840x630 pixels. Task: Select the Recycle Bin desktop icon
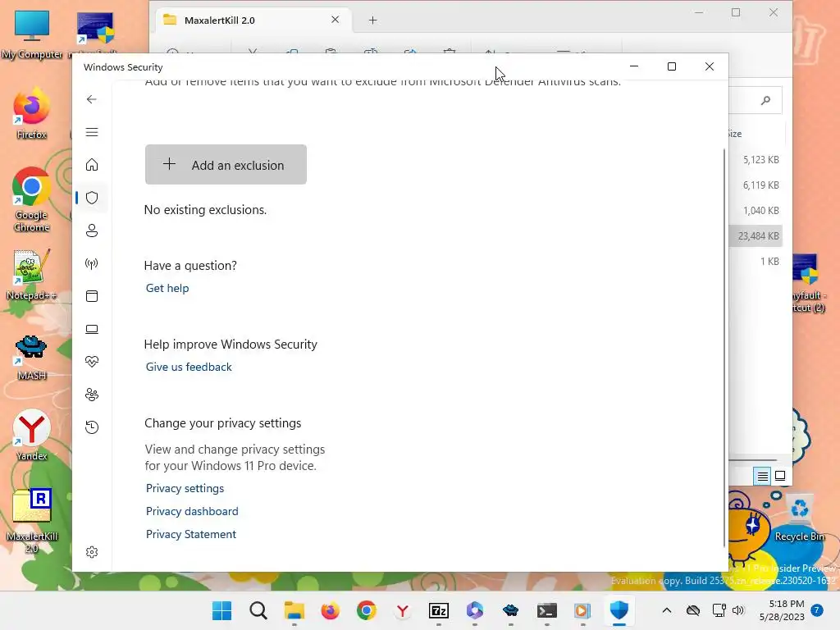pos(799,518)
